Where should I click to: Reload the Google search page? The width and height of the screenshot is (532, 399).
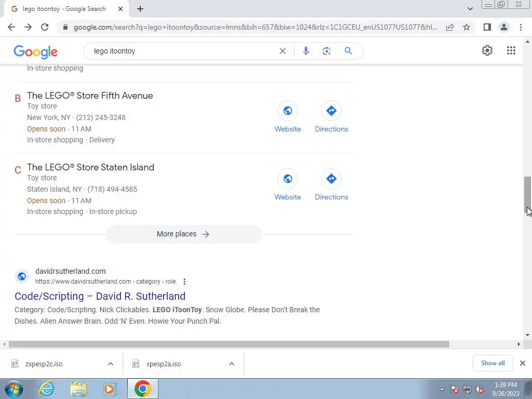pos(45,27)
